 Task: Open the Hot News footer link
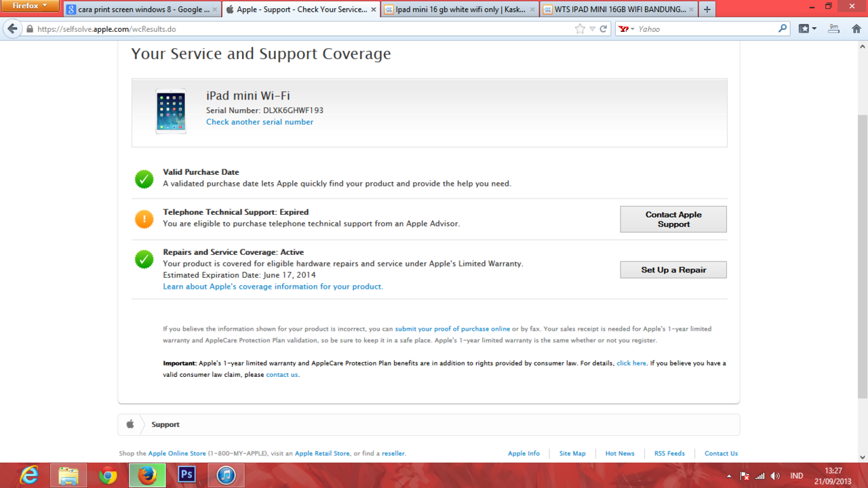click(620, 453)
